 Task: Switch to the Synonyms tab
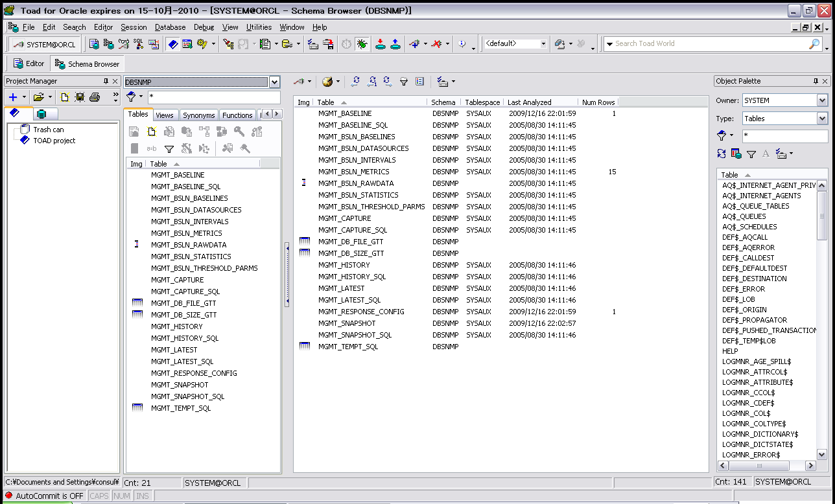[x=198, y=115]
